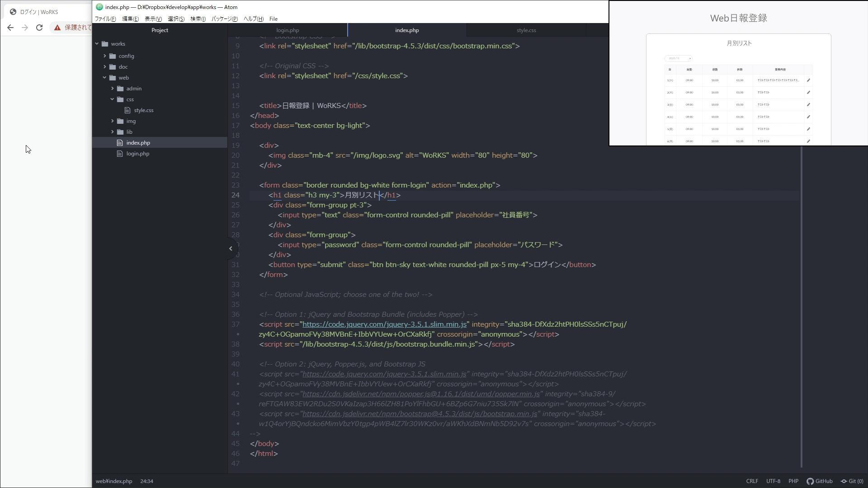This screenshot has width=868, height=488.
Task: Open the popper.min.js CDN link on line 42
Action: (421, 394)
